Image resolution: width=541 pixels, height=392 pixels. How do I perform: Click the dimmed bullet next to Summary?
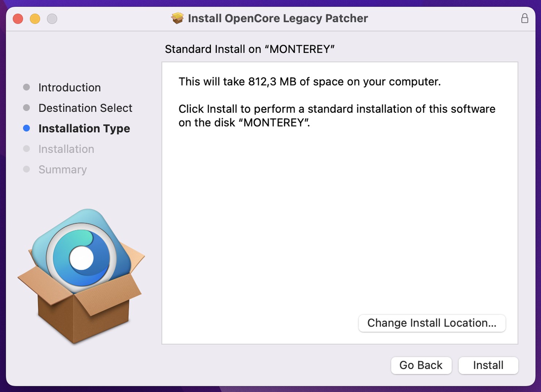tap(26, 169)
